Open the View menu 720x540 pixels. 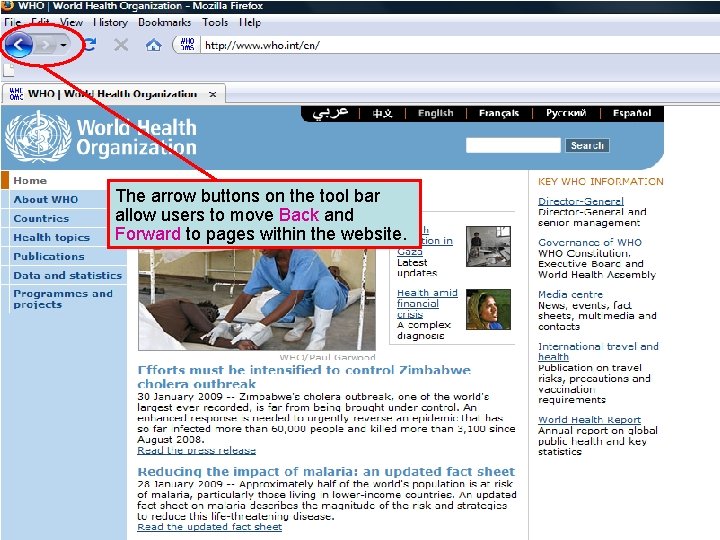(71, 22)
